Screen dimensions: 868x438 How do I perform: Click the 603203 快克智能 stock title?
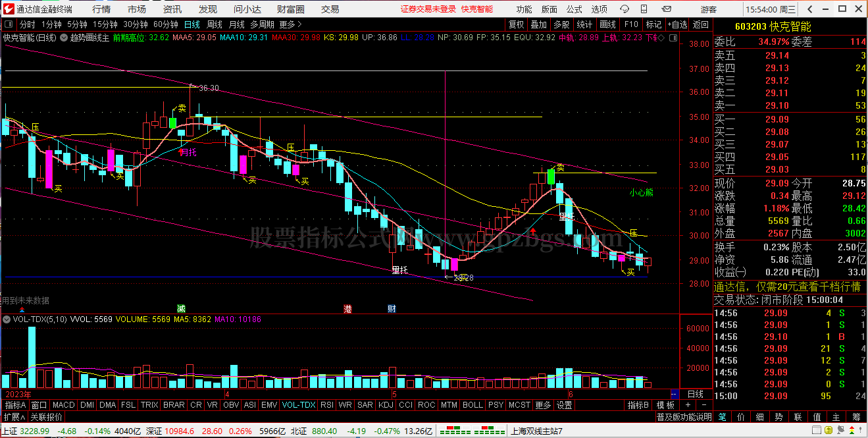coord(773,26)
